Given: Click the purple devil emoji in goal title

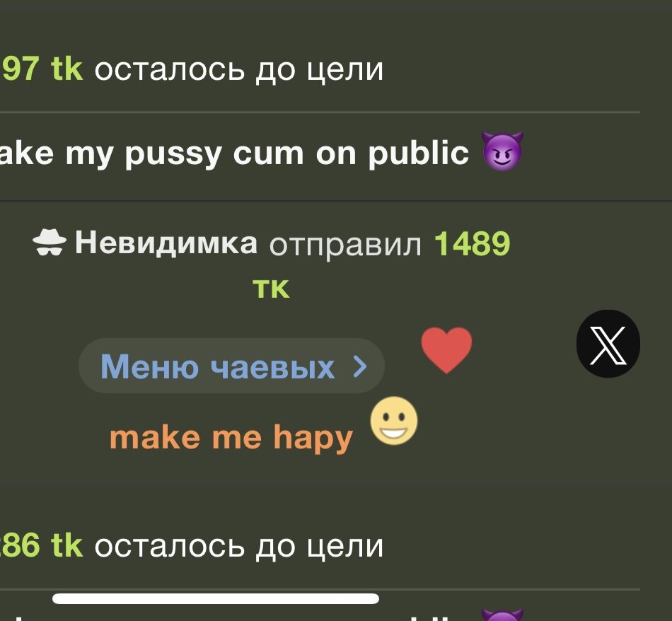Looking at the screenshot, I should click(x=502, y=152).
